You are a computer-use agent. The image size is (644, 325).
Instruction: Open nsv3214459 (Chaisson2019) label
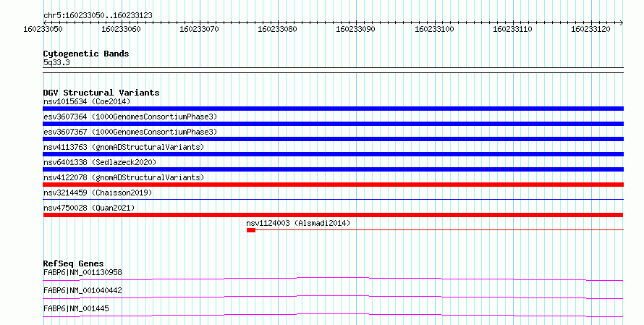pyautogui.click(x=98, y=193)
